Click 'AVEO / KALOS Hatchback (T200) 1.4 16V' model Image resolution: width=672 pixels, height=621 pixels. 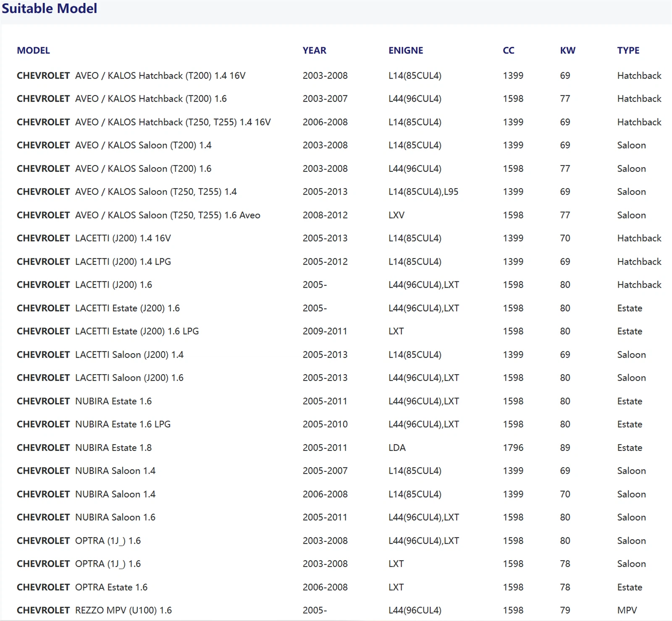click(160, 76)
